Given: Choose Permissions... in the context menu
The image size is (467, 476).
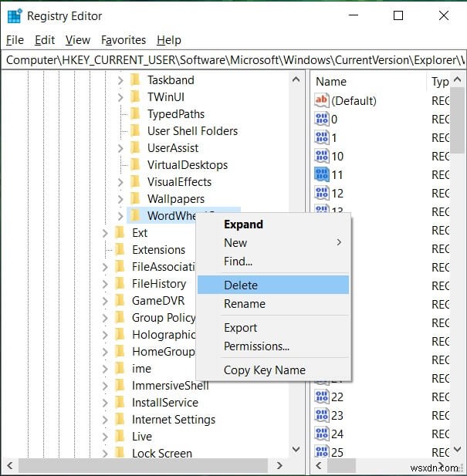Looking at the screenshot, I should point(273,346).
